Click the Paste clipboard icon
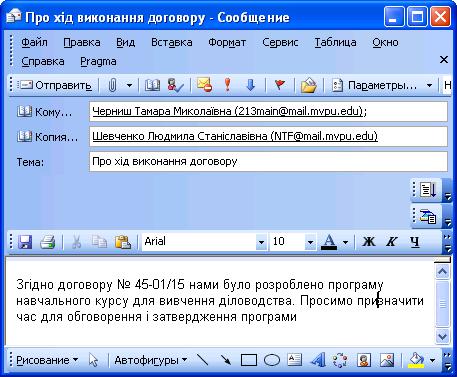The width and height of the screenshot is (457, 377). [x=123, y=242]
